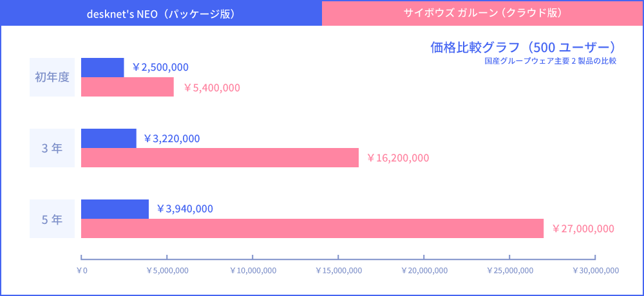Click the 価格比較グラフ chart title
The height and width of the screenshot is (296, 644).
[x=523, y=48]
